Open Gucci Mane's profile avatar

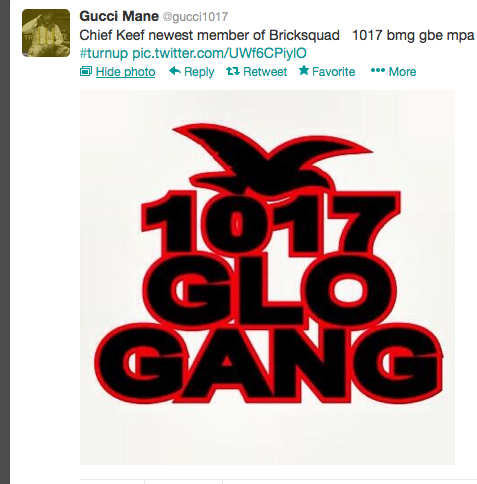46,33
